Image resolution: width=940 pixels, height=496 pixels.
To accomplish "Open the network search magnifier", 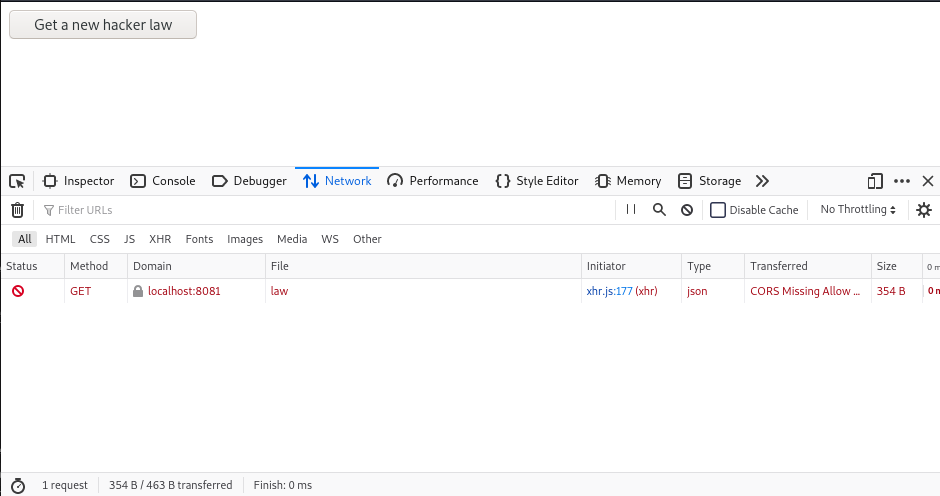I will 659,210.
